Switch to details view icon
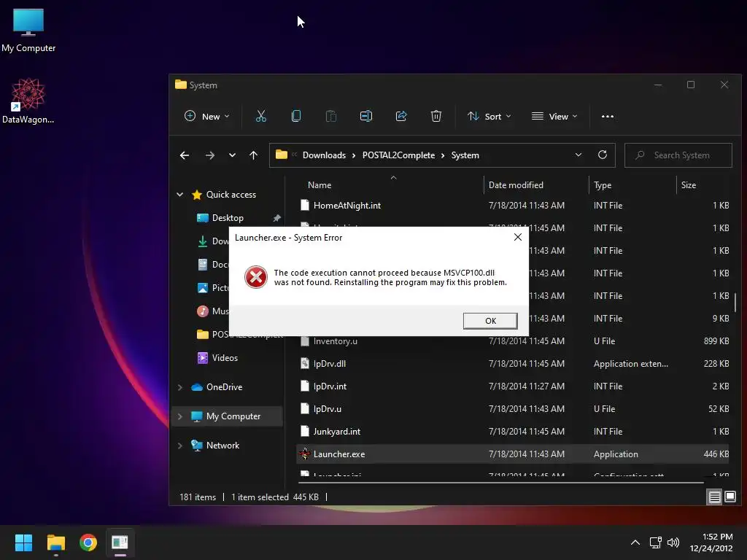 coord(715,497)
